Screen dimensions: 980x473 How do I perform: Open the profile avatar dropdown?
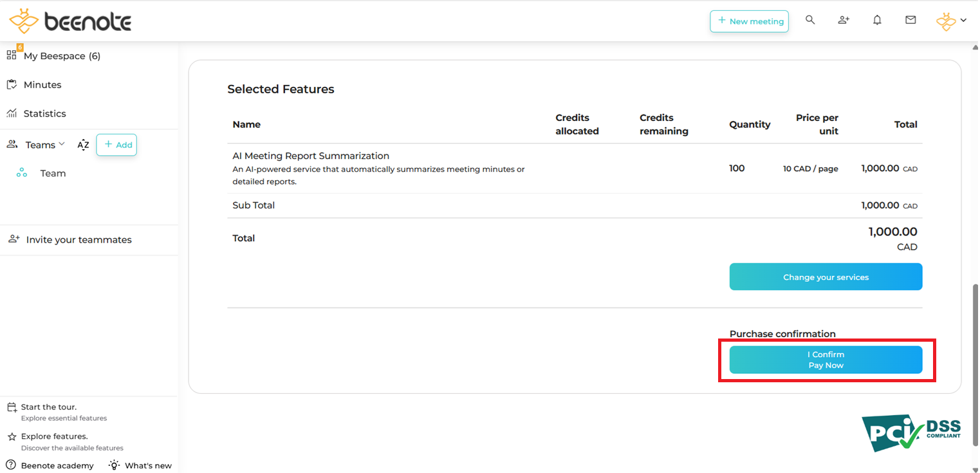coord(951,21)
